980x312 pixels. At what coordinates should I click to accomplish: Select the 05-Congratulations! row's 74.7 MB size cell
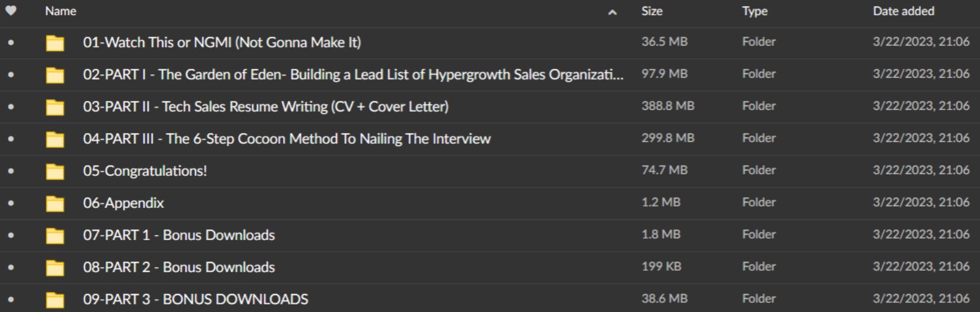[664, 171]
